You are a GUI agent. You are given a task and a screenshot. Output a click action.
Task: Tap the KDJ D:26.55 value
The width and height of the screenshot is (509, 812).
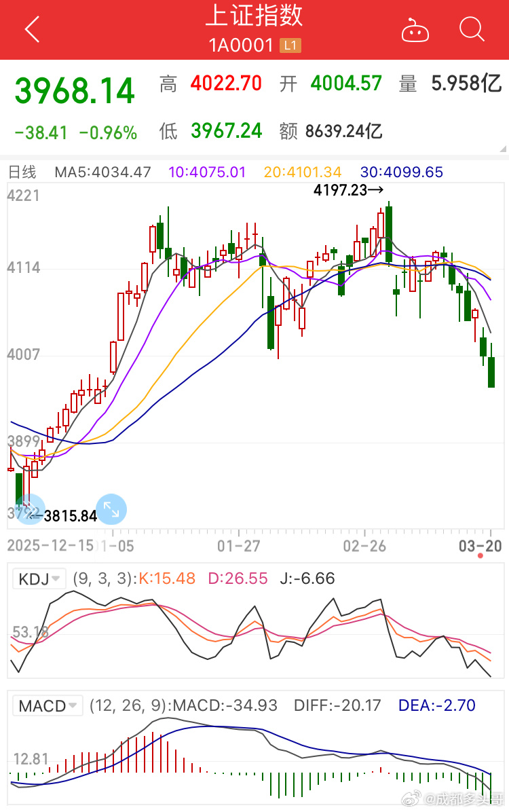point(238,578)
